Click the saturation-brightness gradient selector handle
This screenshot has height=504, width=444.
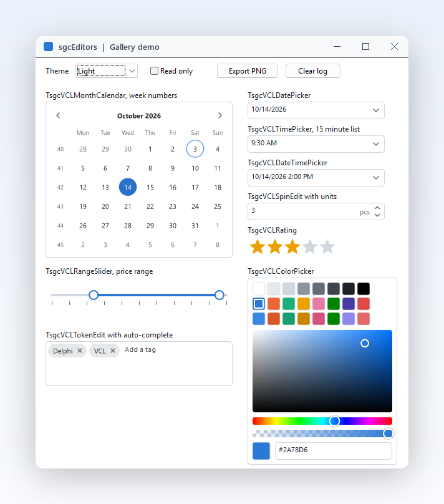pos(365,343)
